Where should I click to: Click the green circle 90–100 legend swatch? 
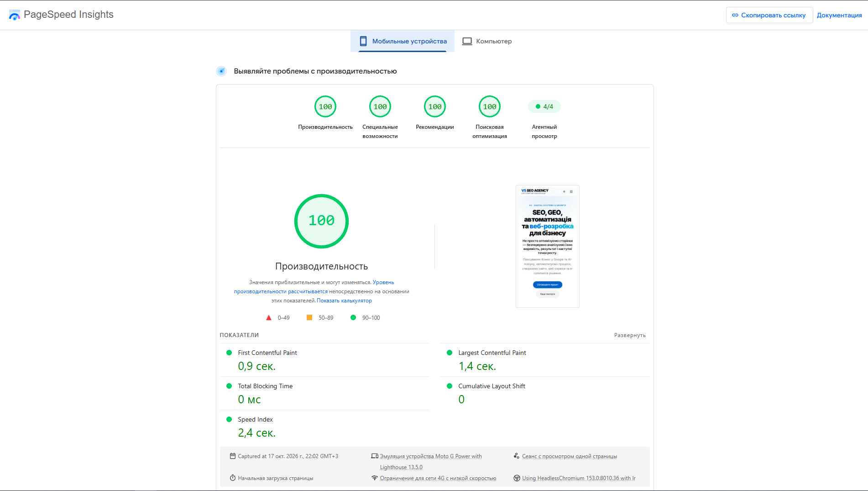click(x=353, y=317)
